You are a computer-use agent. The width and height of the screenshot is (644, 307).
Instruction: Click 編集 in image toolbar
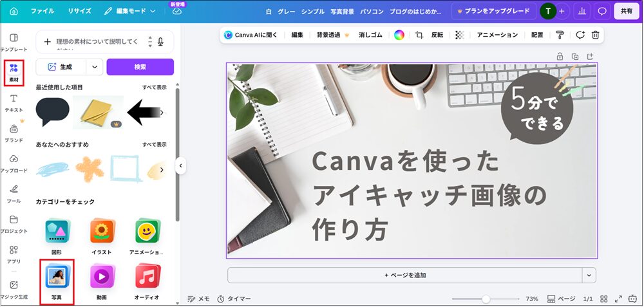[298, 35]
